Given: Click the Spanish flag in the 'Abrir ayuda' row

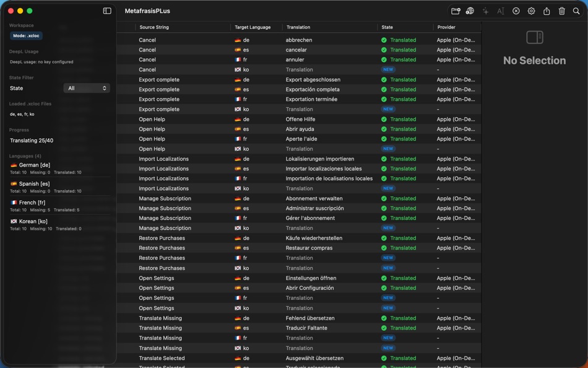Looking at the screenshot, I should click(238, 129).
